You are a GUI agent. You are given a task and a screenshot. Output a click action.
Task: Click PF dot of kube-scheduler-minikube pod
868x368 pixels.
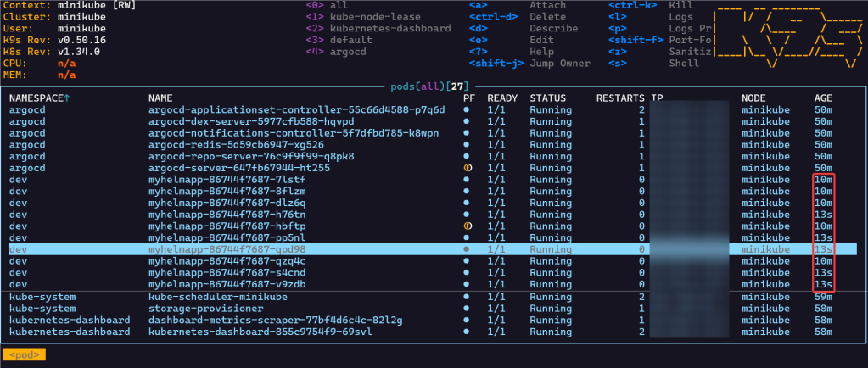pyautogui.click(x=467, y=297)
